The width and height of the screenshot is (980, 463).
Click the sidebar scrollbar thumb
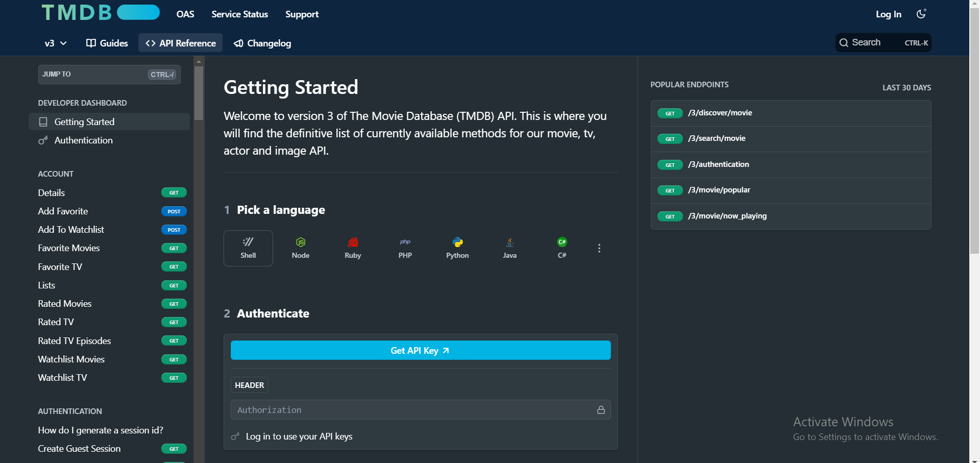199,93
